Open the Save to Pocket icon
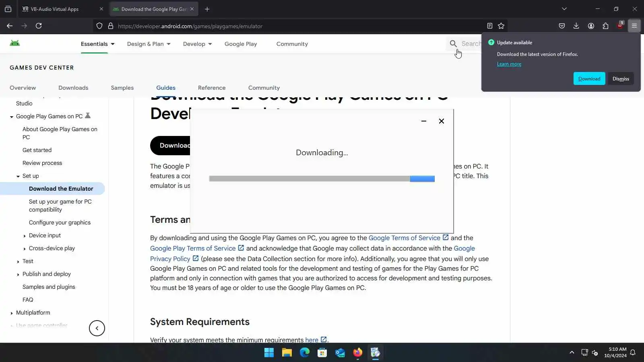 [562, 26]
